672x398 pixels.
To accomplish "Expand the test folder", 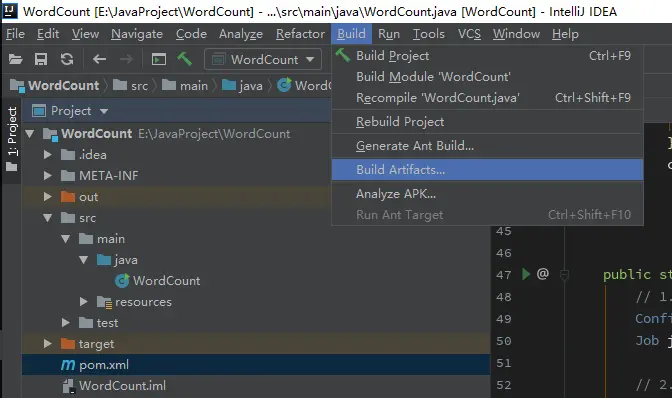I will tap(66, 323).
